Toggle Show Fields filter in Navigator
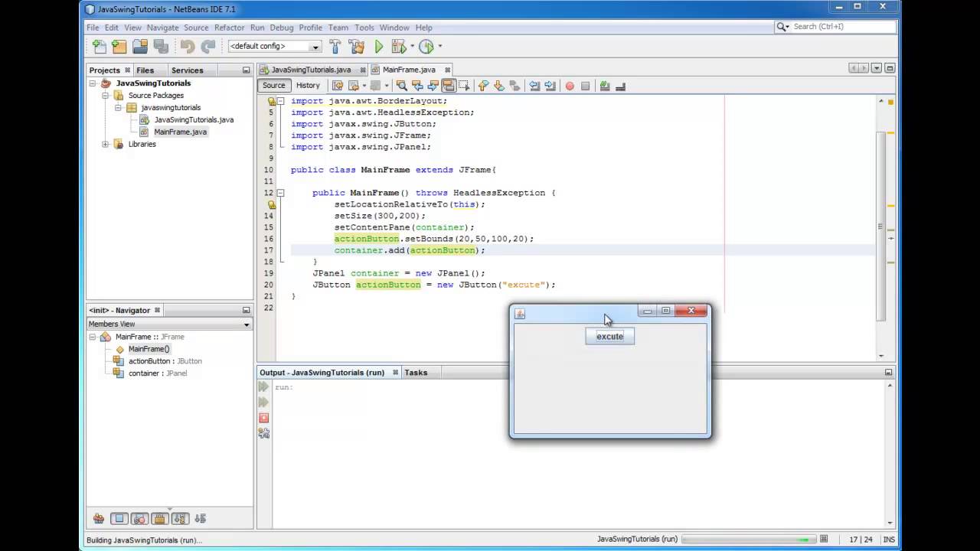Image resolution: width=980 pixels, height=551 pixels. tap(119, 518)
